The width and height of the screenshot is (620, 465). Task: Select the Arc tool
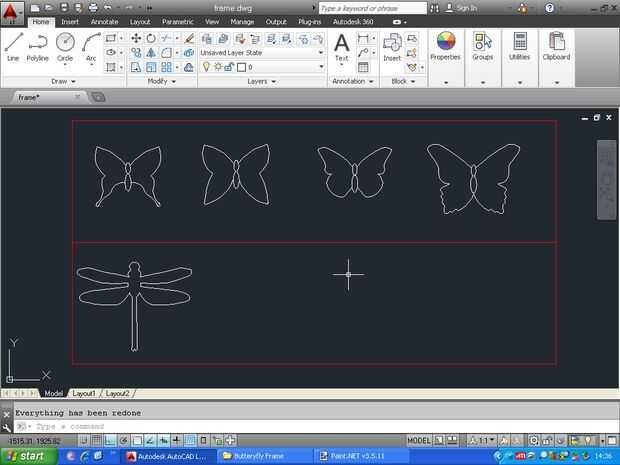91,47
